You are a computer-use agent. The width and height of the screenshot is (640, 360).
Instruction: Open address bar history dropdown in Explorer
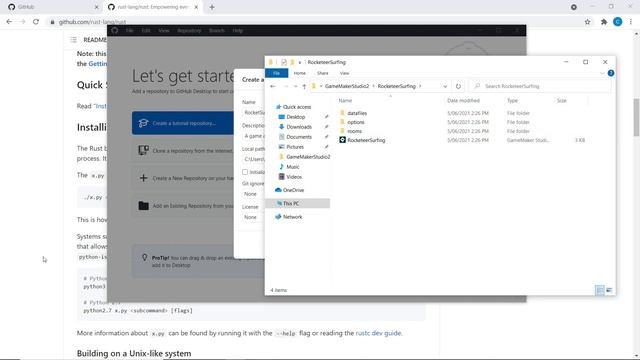(x=445, y=86)
